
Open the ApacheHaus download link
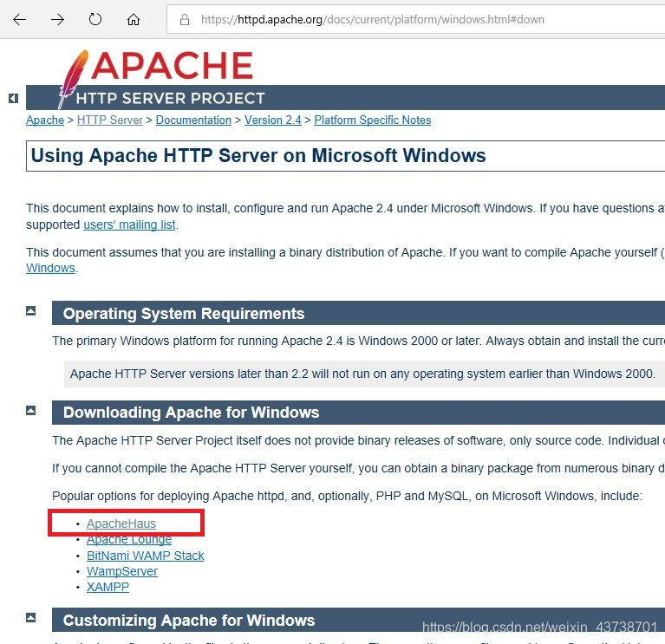tap(121, 524)
